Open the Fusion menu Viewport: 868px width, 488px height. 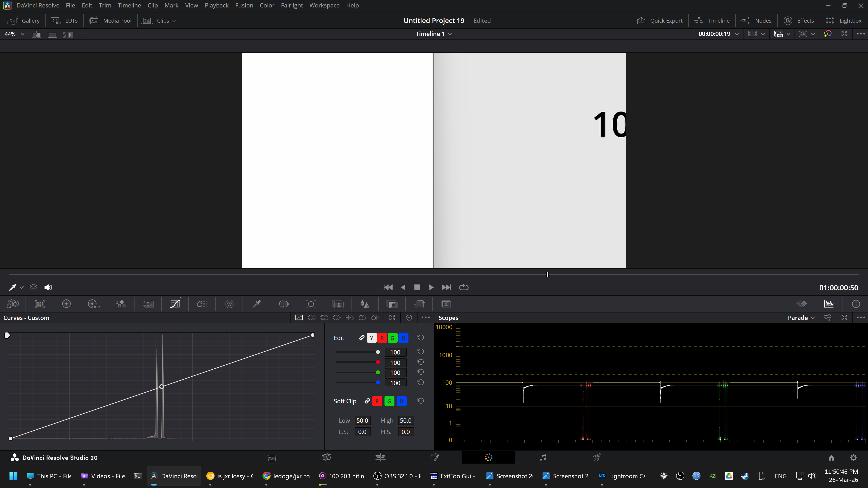coord(244,5)
